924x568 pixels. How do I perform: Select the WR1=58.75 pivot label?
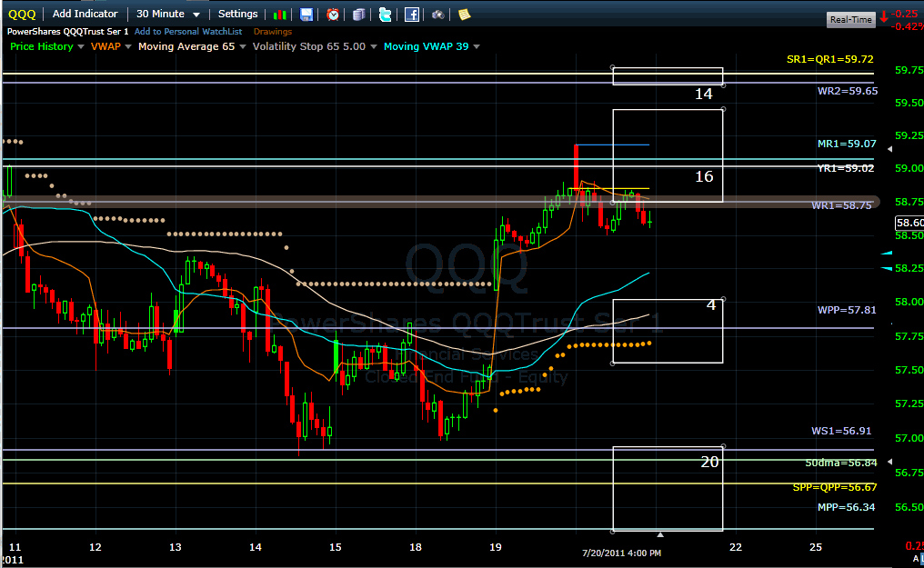[x=841, y=205]
